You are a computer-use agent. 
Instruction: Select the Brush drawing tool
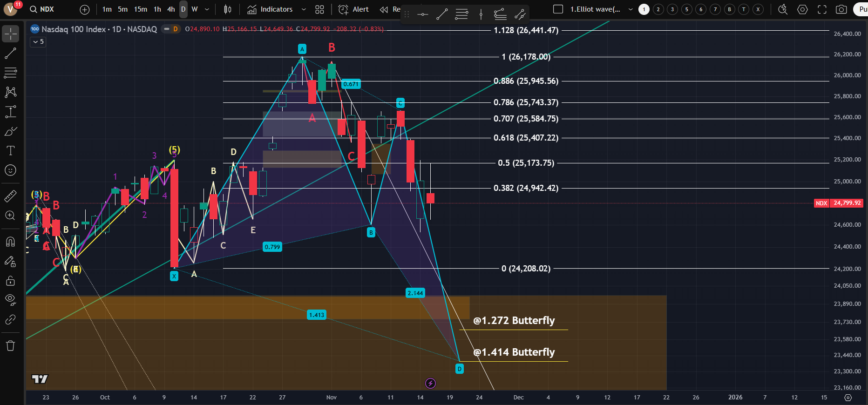click(10, 132)
